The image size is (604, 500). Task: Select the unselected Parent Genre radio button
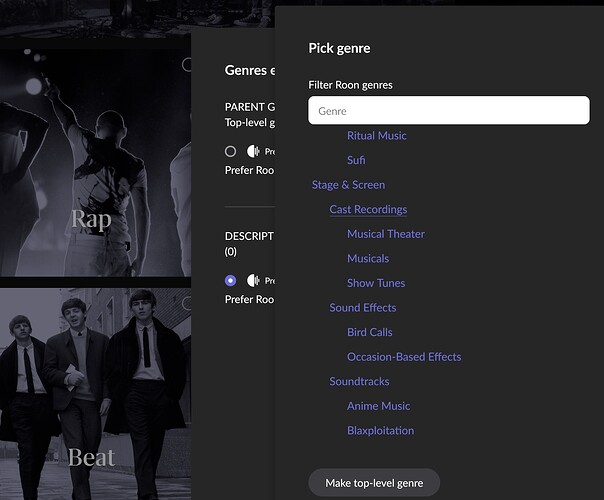coord(230,151)
